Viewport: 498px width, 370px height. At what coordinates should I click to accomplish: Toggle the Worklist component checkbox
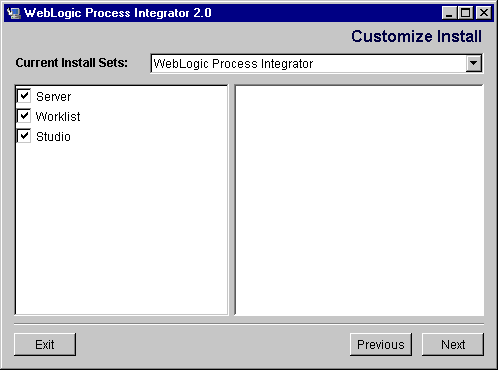[x=24, y=116]
